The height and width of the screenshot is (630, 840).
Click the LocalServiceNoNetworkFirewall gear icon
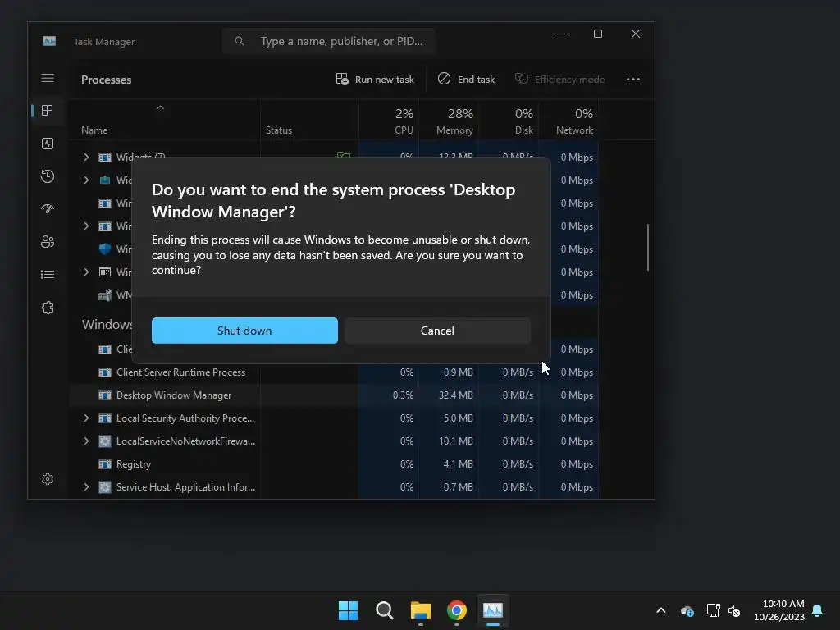pyautogui.click(x=105, y=441)
